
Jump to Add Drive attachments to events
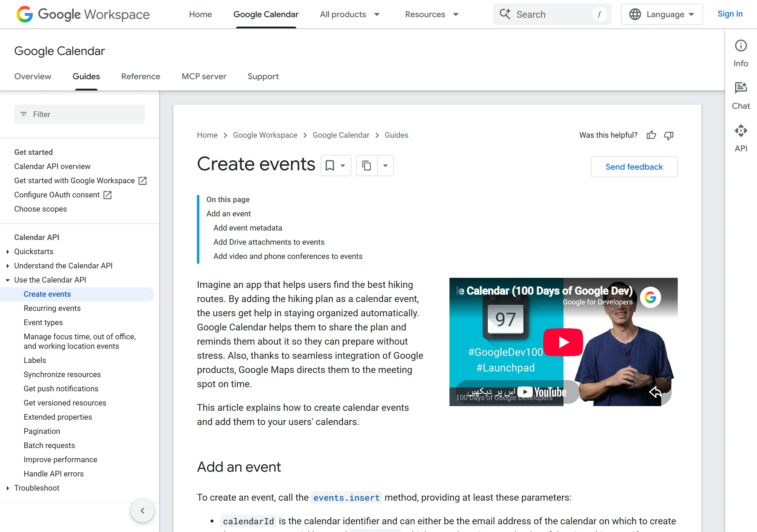point(269,242)
